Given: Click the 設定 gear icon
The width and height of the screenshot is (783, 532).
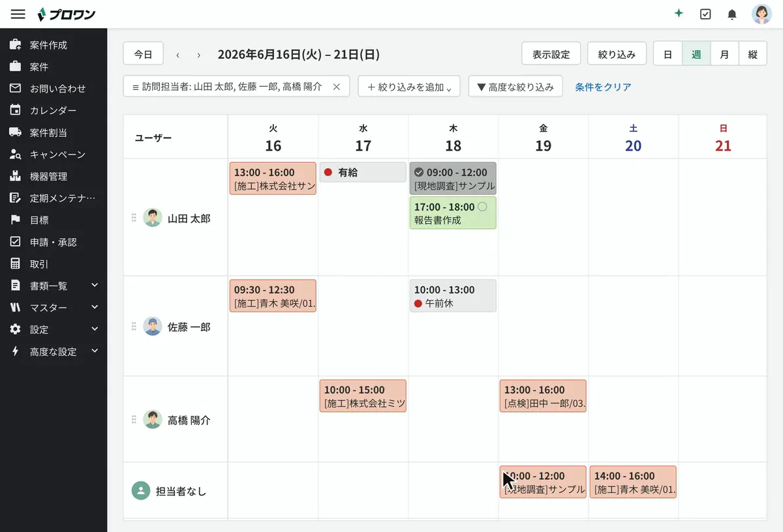Looking at the screenshot, I should coord(15,330).
